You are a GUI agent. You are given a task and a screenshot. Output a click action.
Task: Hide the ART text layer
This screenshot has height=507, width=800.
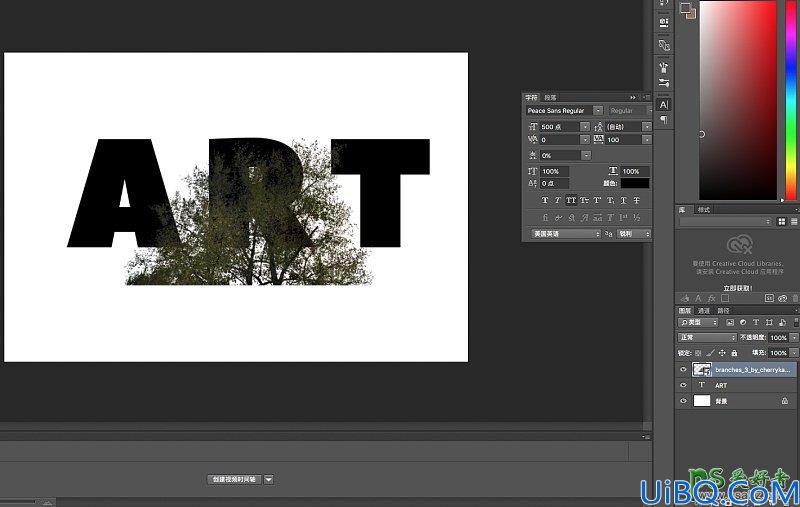point(683,385)
